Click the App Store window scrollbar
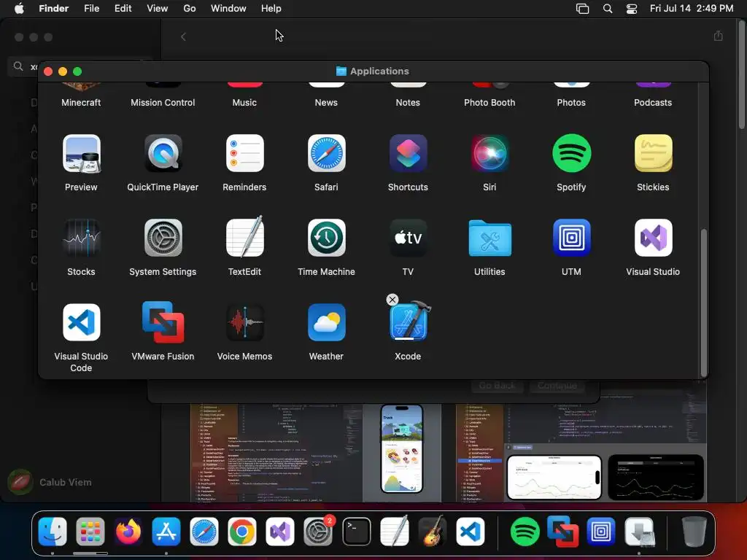Viewport: 747px width, 560px height. coord(742,76)
